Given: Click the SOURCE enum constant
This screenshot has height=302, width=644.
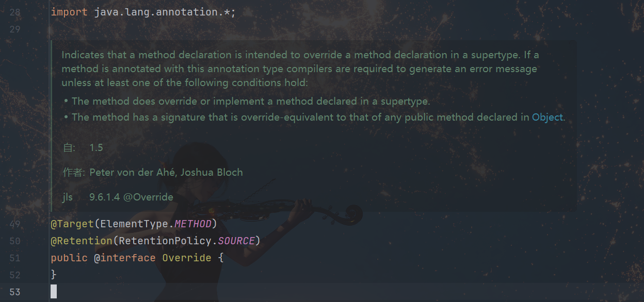Looking at the screenshot, I should [x=236, y=241].
